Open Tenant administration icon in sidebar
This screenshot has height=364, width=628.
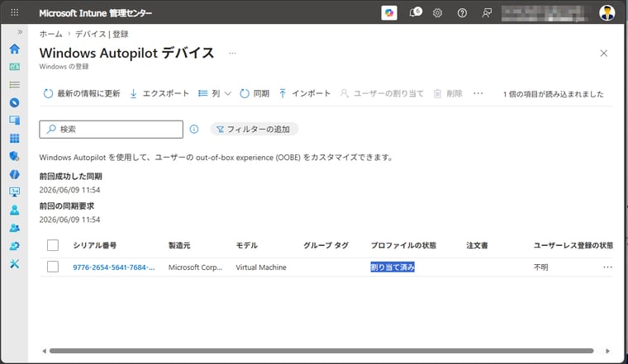14,246
